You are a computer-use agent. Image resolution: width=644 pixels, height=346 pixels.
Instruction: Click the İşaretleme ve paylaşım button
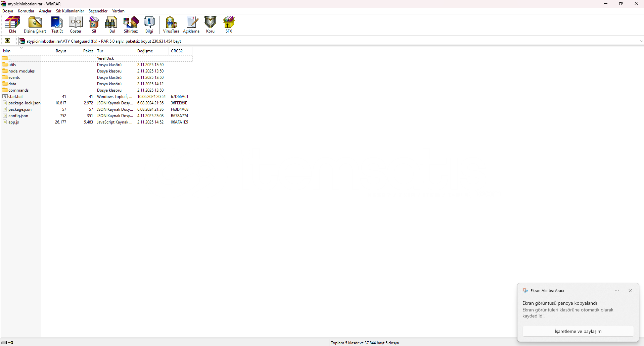tap(578, 331)
